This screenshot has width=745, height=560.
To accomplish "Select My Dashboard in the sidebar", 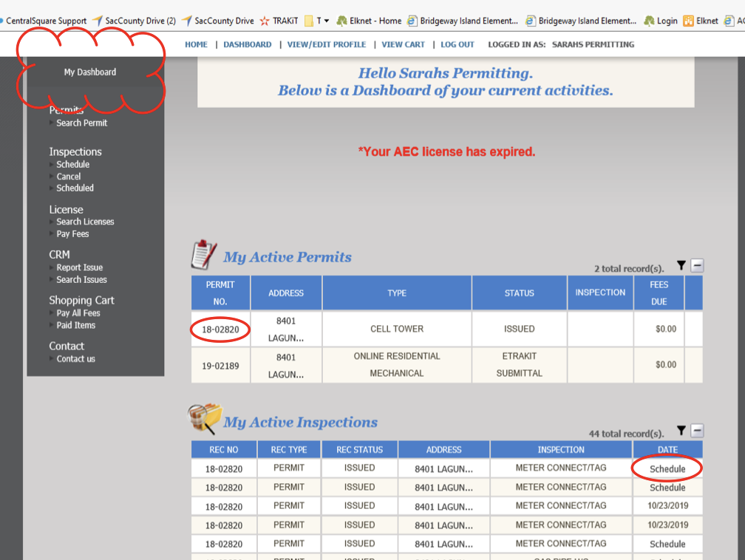I will pos(90,72).
